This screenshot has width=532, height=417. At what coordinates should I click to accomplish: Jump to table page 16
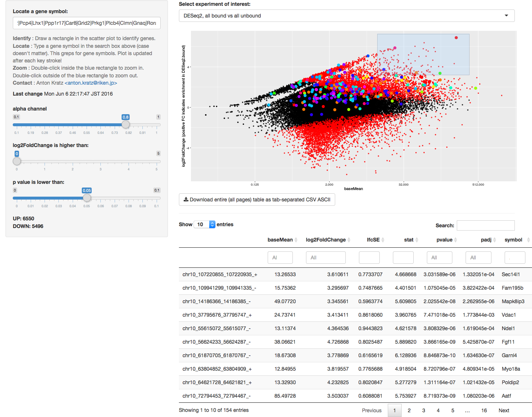click(x=484, y=410)
